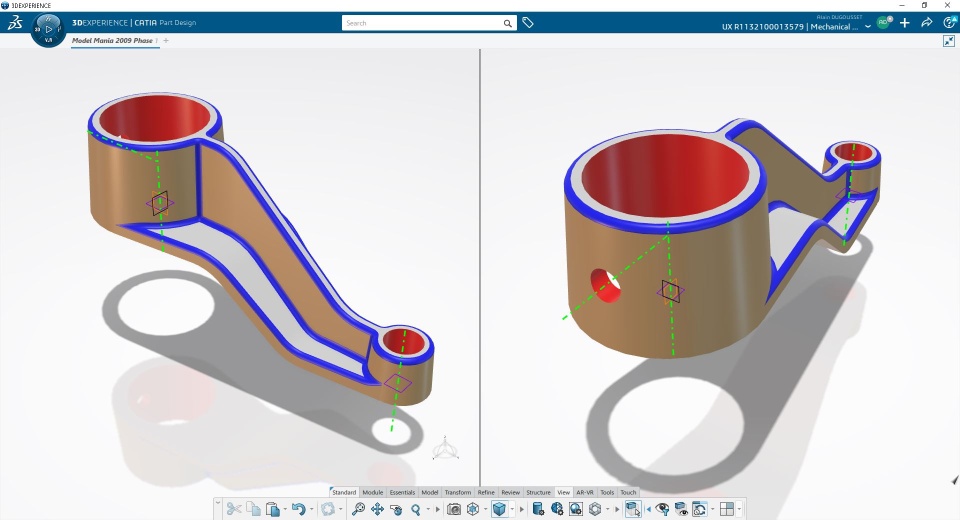Viewport: 960px width, 520px height.
Task: Open the isometric view dropdown arrow
Action: (x=486, y=510)
